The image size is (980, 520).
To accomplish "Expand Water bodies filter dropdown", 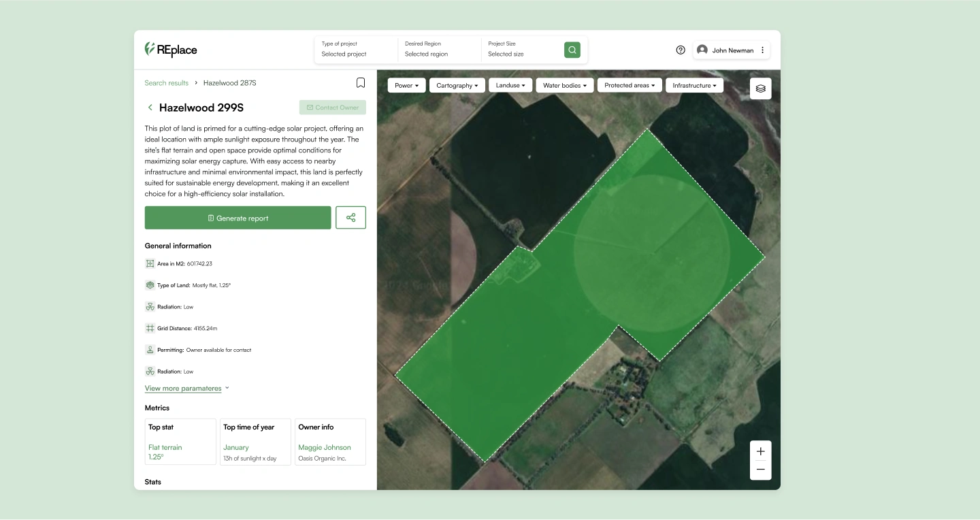I will 564,86.
